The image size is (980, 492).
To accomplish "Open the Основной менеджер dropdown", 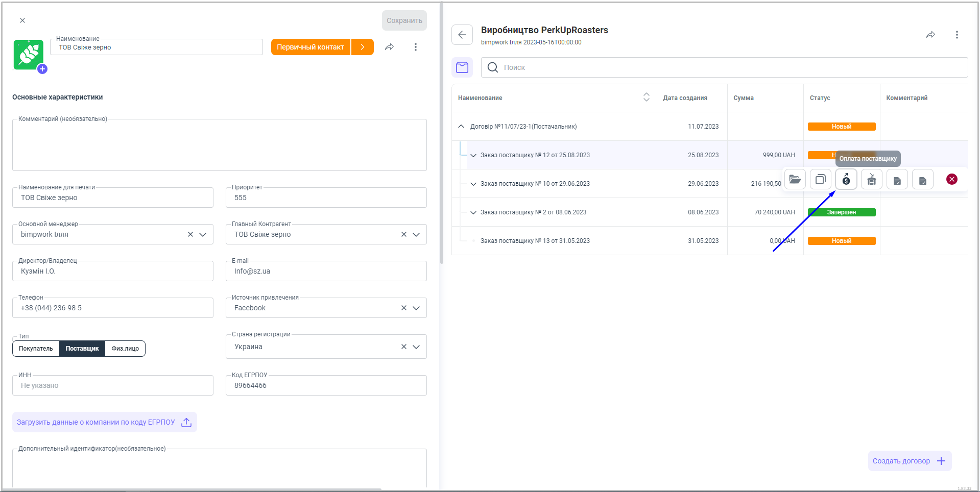I will (x=203, y=235).
